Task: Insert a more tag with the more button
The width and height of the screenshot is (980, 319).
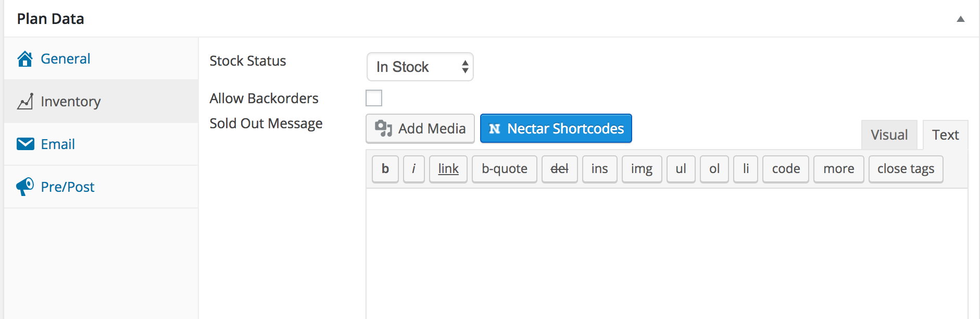Action: (838, 169)
